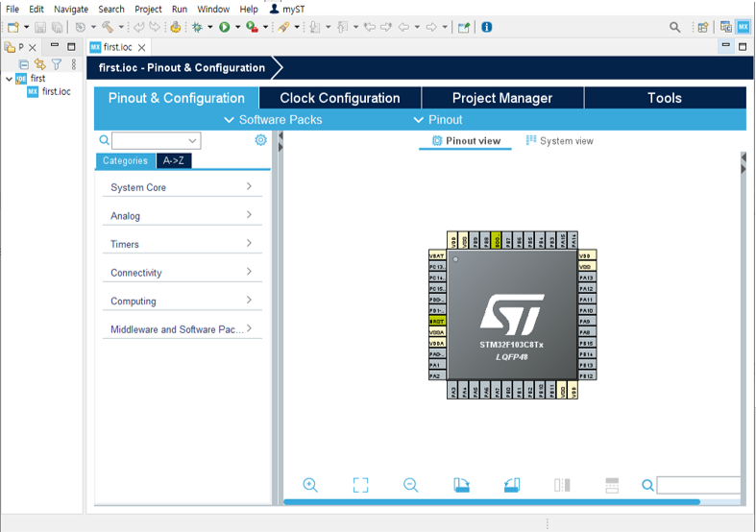Select the Device Configuration Tool MX perspective icon
Viewport: 756px width, 532px height.
[743, 27]
